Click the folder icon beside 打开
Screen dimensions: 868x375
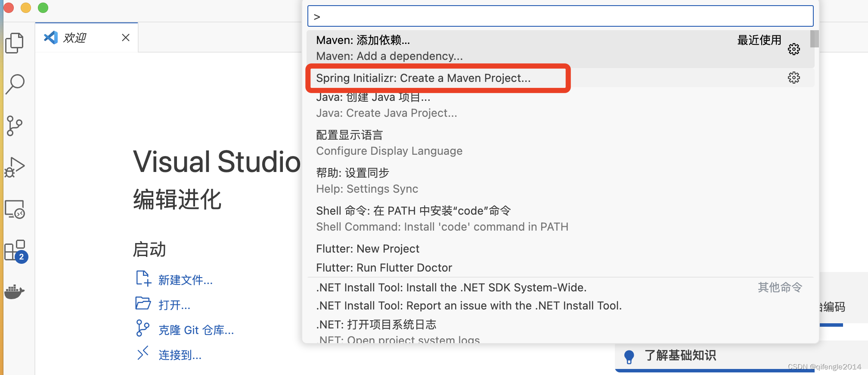click(143, 303)
